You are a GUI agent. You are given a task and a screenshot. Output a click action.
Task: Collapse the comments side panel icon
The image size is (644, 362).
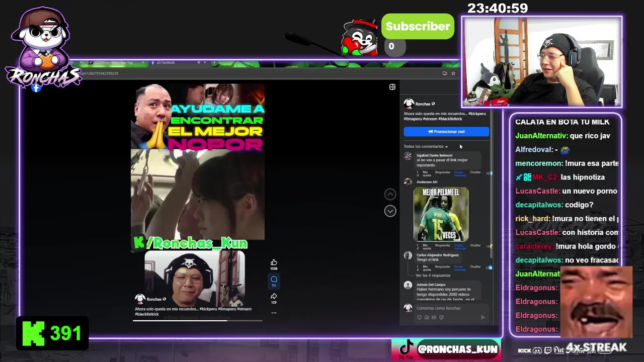point(392,87)
